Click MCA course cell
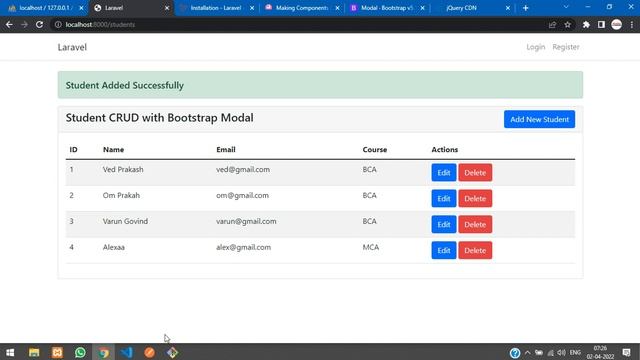 tap(371, 247)
